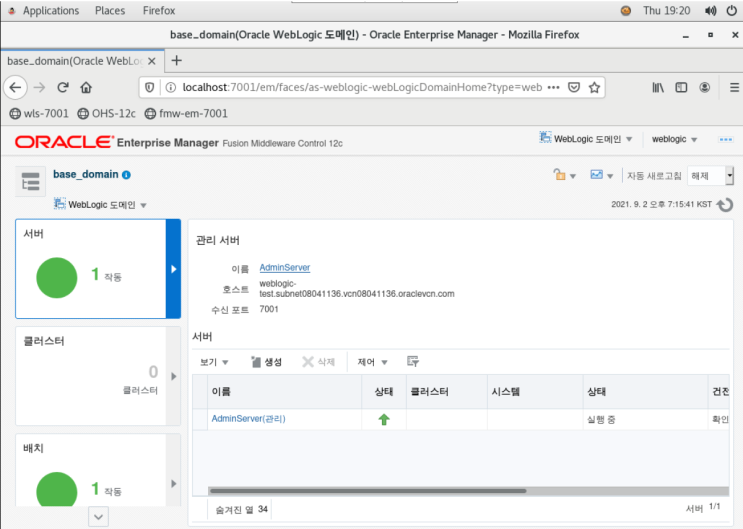Image resolution: width=743 pixels, height=529 pixels.
Task: Open the AdminServer link
Action: (285, 268)
